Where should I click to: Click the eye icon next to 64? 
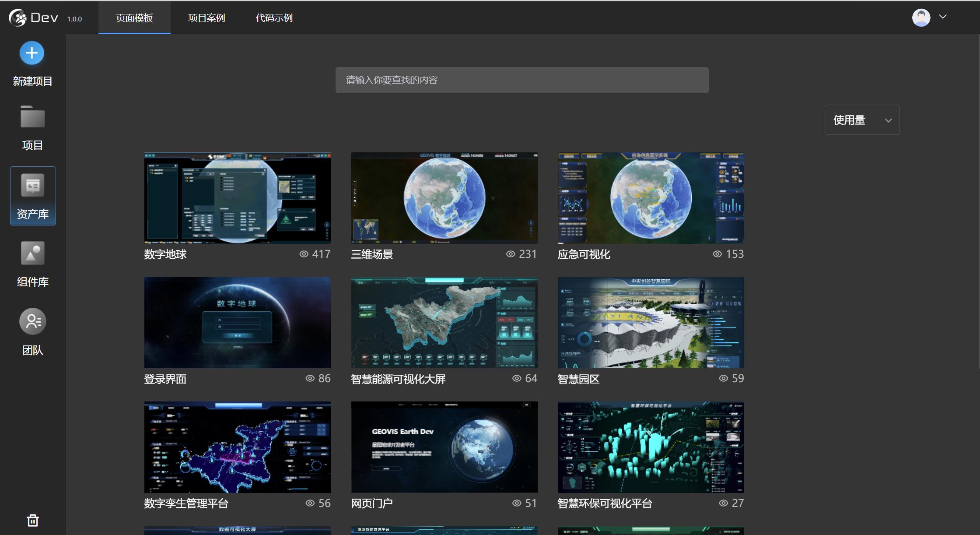coord(517,378)
